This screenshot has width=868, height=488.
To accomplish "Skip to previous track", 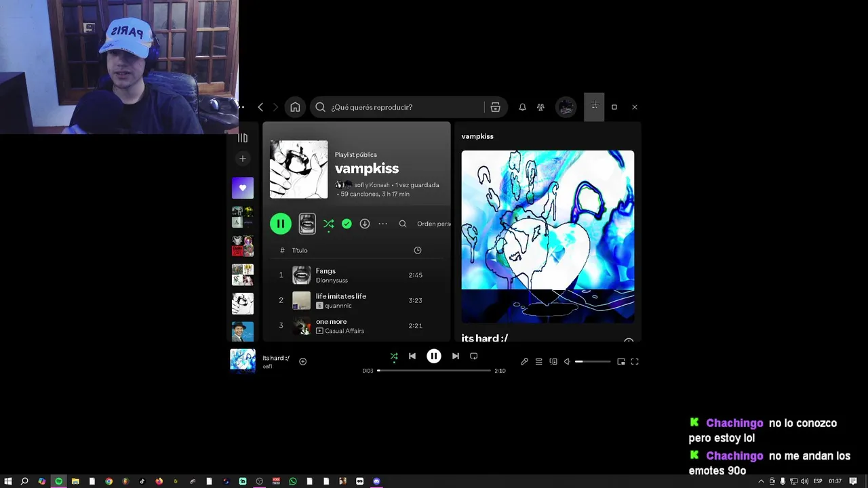I will click(412, 356).
